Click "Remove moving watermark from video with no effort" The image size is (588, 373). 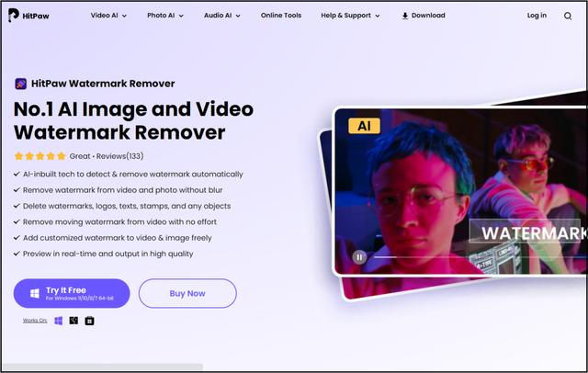[x=119, y=222]
